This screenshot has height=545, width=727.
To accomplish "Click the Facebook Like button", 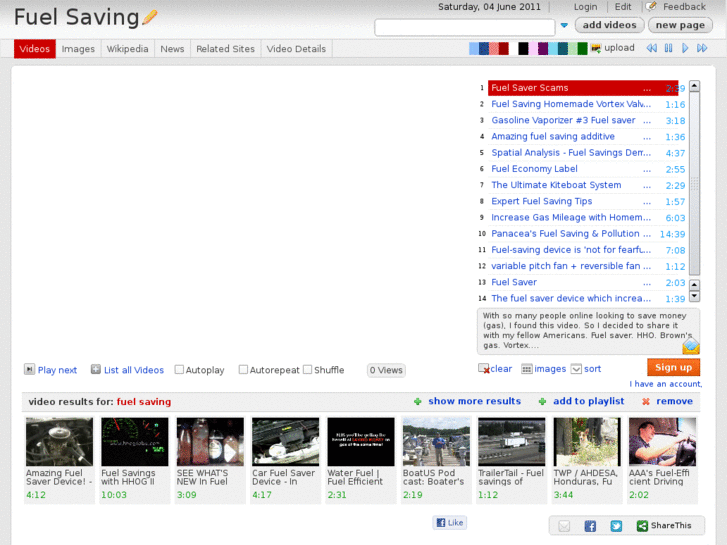I will point(450,523).
